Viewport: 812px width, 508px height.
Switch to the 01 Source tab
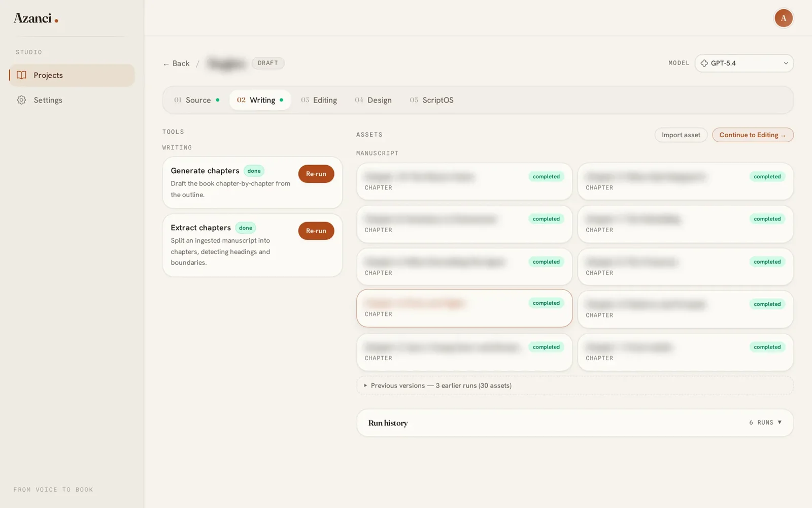click(196, 100)
